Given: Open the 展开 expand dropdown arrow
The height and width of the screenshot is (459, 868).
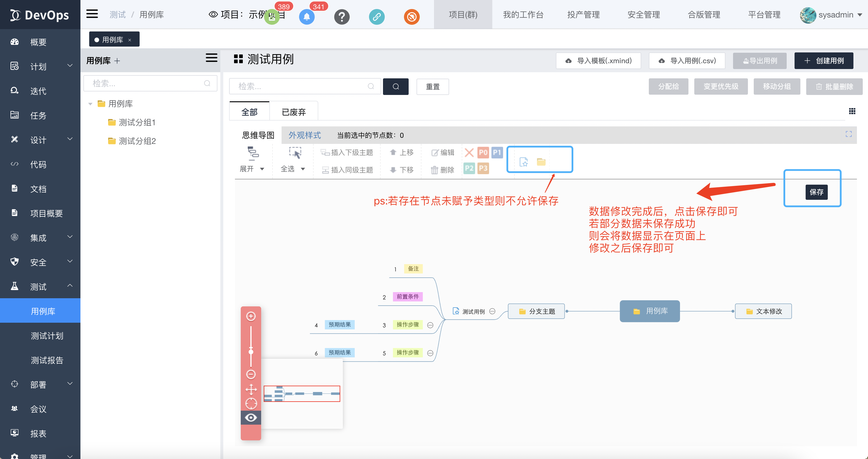Looking at the screenshot, I should pyautogui.click(x=262, y=169).
